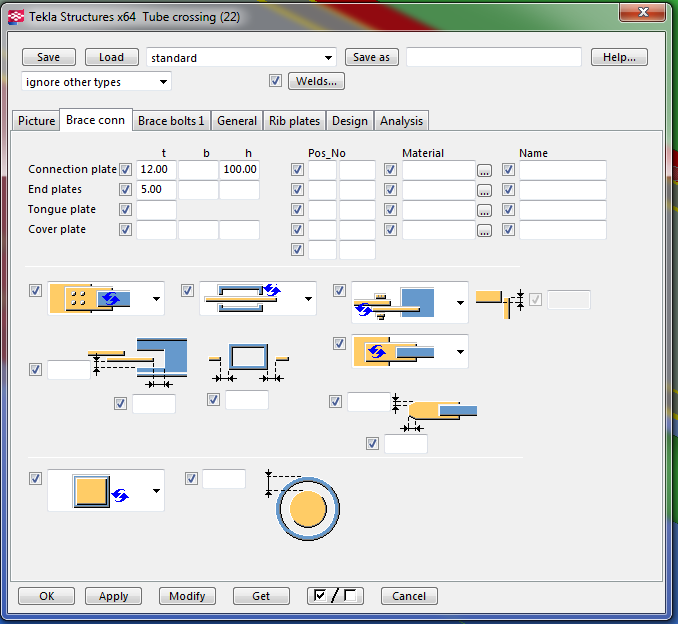Toggle checkbox beside bolted connection plate picture
678x624 pixels.
(35, 291)
